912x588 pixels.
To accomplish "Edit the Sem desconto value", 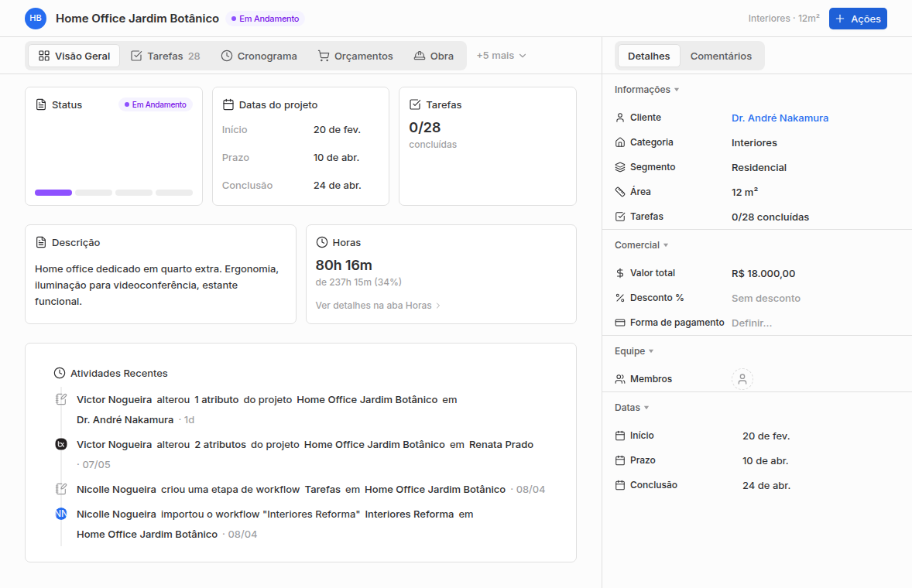I will pos(766,298).
